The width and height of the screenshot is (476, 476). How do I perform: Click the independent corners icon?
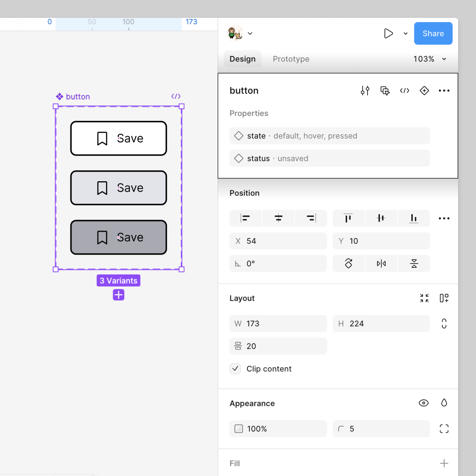click(x=444, y=429)
